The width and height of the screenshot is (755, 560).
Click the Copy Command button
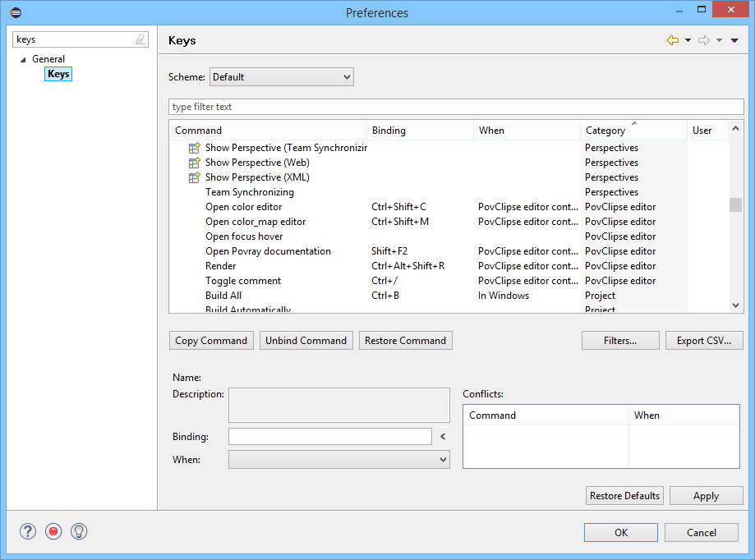(211, 341)
